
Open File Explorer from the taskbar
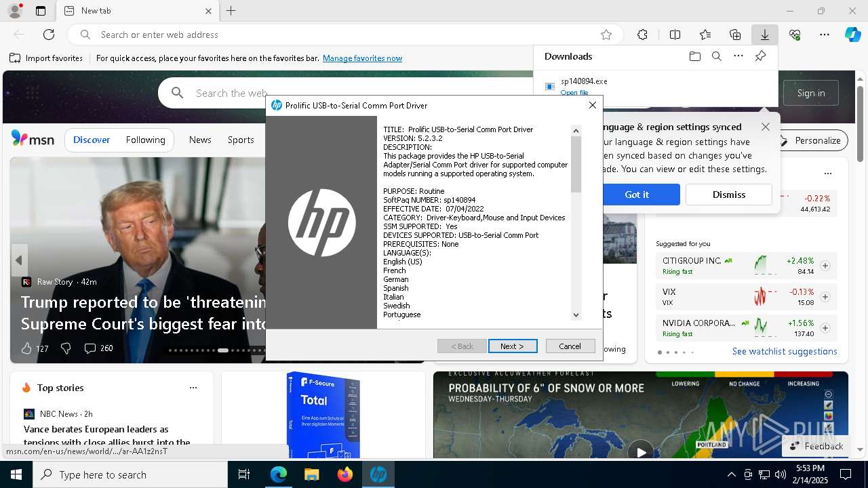click(311, 474)
